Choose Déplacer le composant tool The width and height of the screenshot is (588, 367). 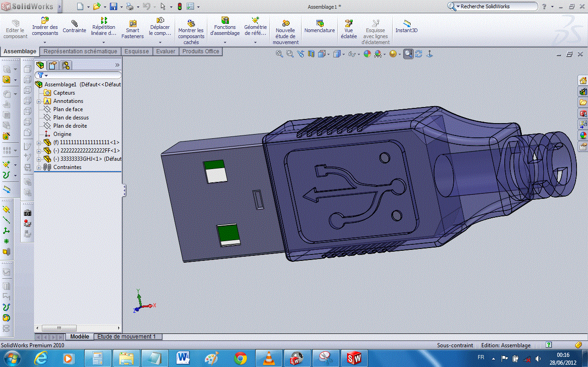click(x=160, y=27)
